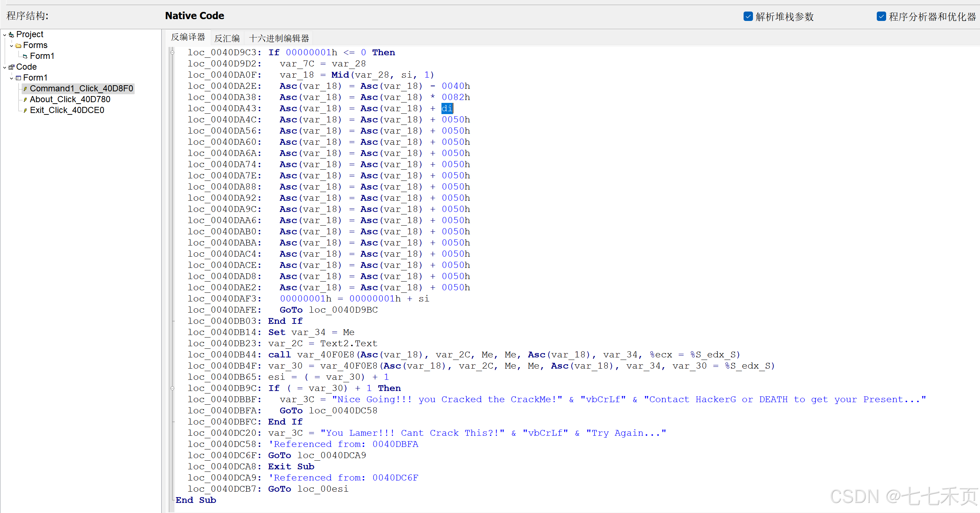Open the 十六进制编辑器 tab

(279, 38)
